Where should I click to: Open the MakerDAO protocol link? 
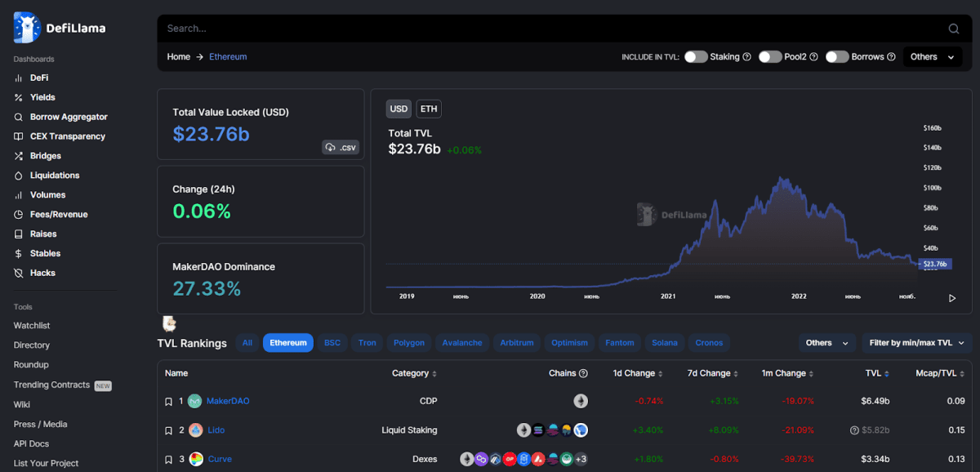(228, 402)
